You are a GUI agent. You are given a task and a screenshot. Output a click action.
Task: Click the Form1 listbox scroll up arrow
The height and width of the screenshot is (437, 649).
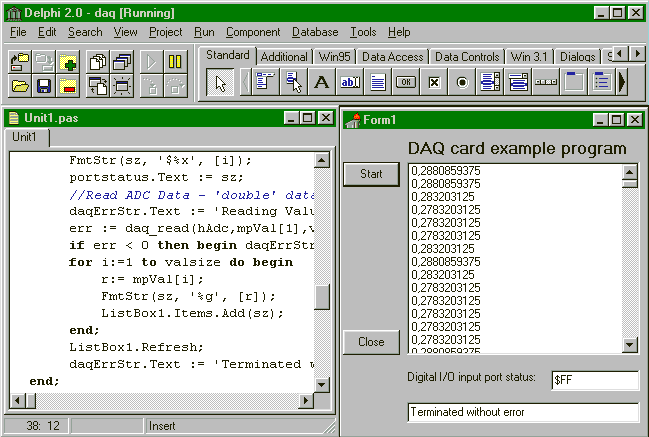(630, 172)
